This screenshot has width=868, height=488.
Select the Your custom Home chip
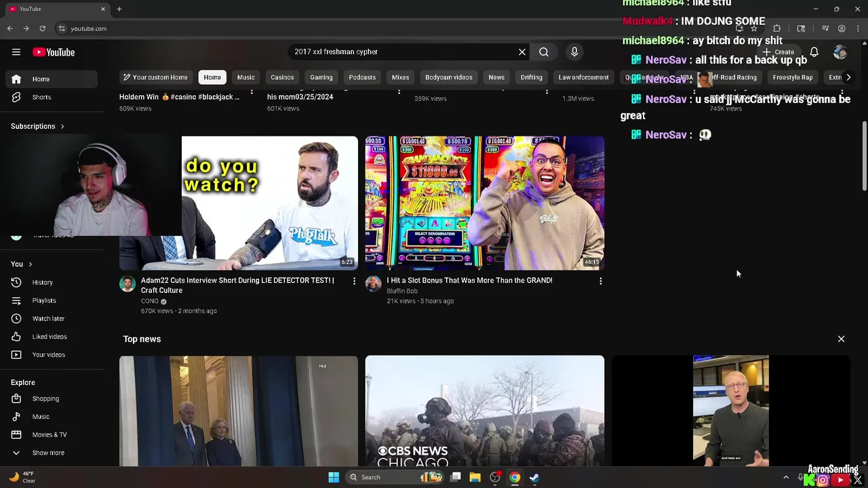click(x=155, y=77)
